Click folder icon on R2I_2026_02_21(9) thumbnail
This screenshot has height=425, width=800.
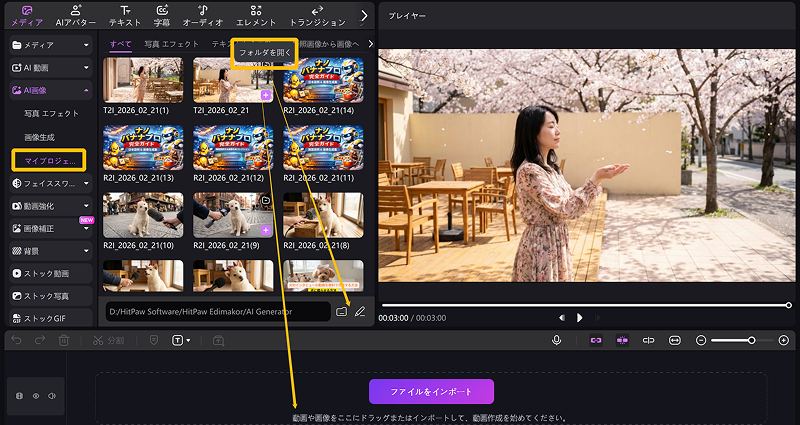coord(265,201)
